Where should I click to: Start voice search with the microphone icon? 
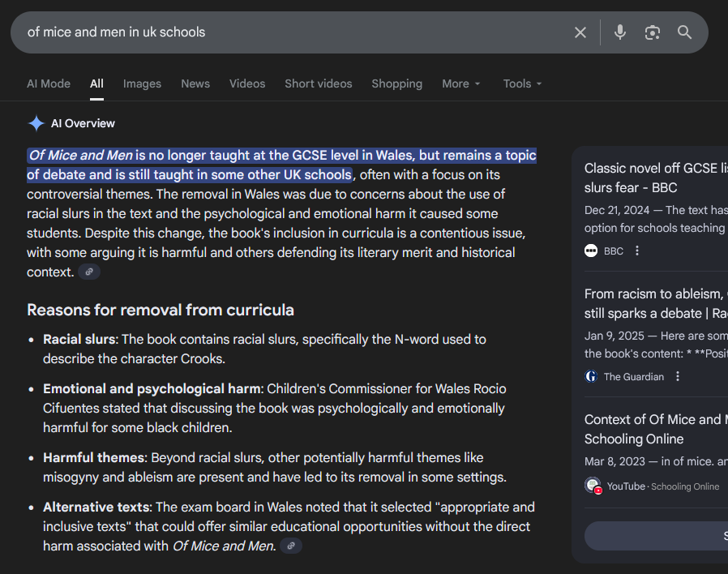point(620,32)
